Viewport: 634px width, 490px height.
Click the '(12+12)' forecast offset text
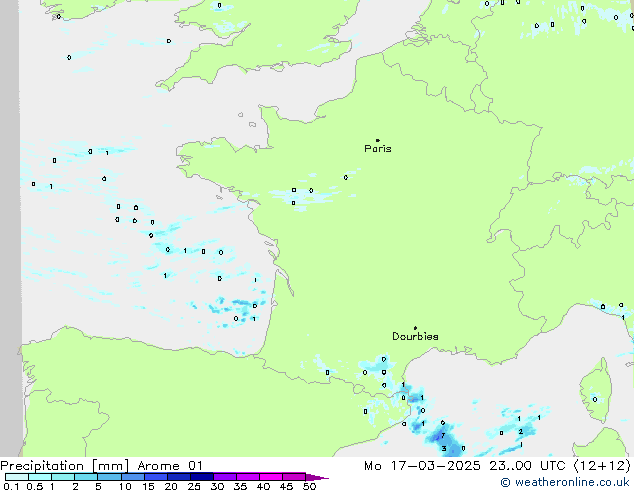(602, 466)
